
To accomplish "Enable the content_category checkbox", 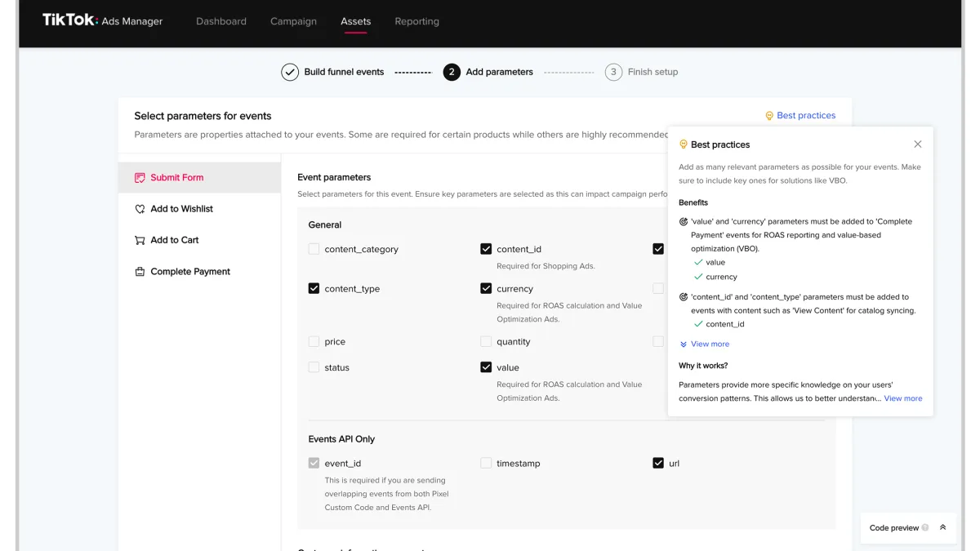I will click(314, 249).
